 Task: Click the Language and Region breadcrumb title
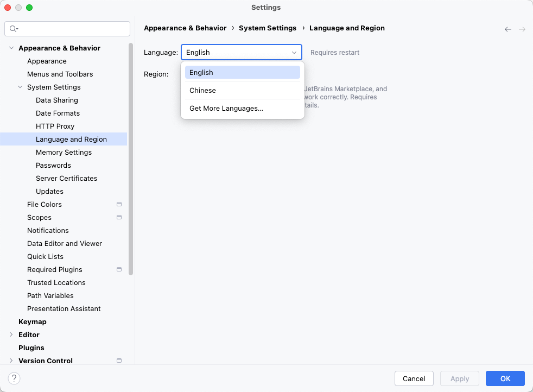(x=347, y=28)
